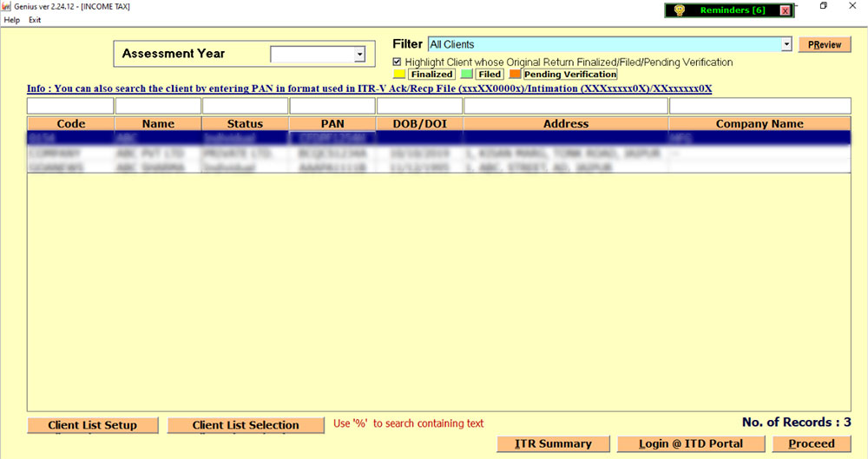Click the Exit menu item
868x459 pixels.
(x=35, y=20)
